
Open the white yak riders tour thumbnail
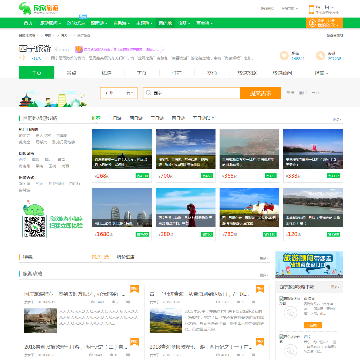point(249,207)
